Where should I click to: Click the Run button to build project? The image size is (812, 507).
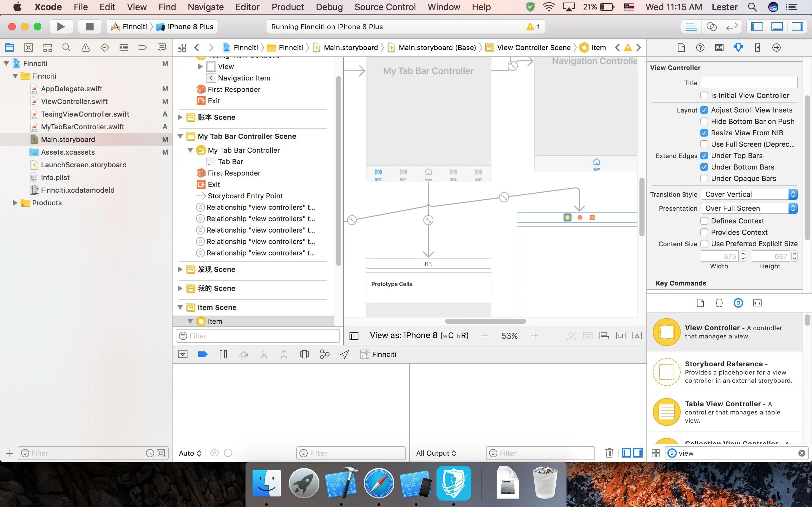62,26
